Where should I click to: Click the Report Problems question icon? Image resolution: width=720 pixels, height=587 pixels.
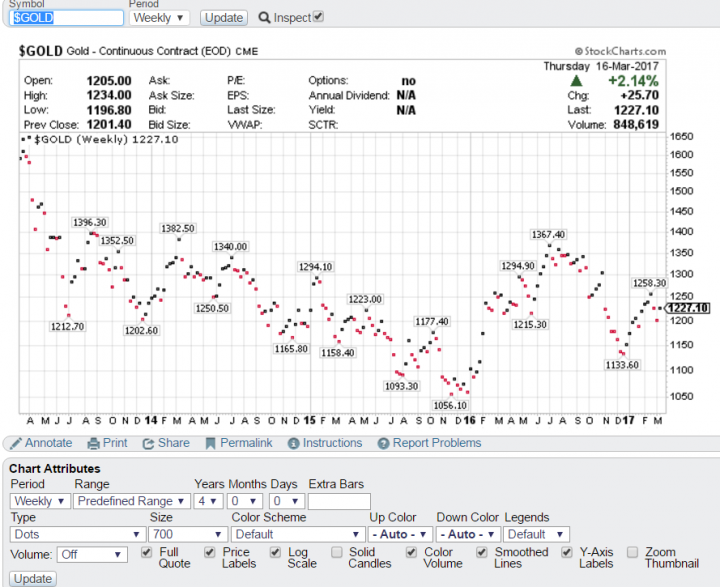click(x=383, y=443)
